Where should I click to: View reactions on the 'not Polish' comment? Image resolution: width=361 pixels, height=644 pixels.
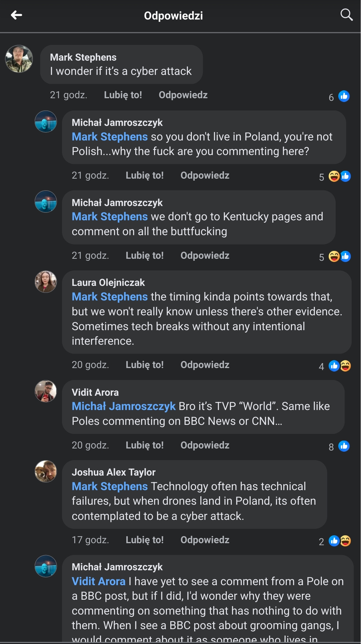pos(339,177)
